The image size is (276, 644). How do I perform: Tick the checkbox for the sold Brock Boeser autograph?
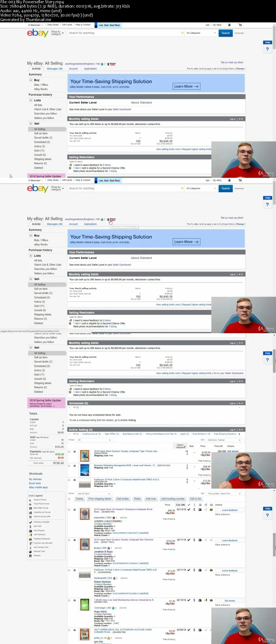coord(69,510)
